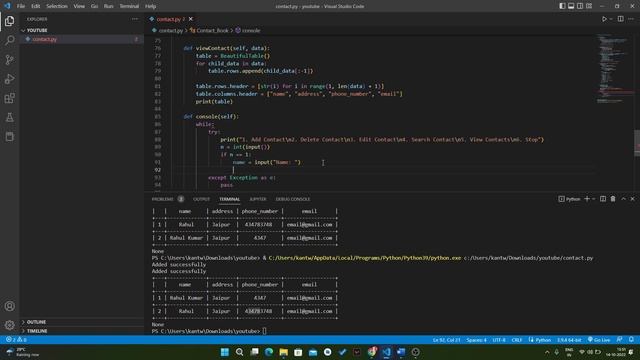Open Windows taskbar Search
The height and width of the screenshot is (360, 640).
click(239, 352)
